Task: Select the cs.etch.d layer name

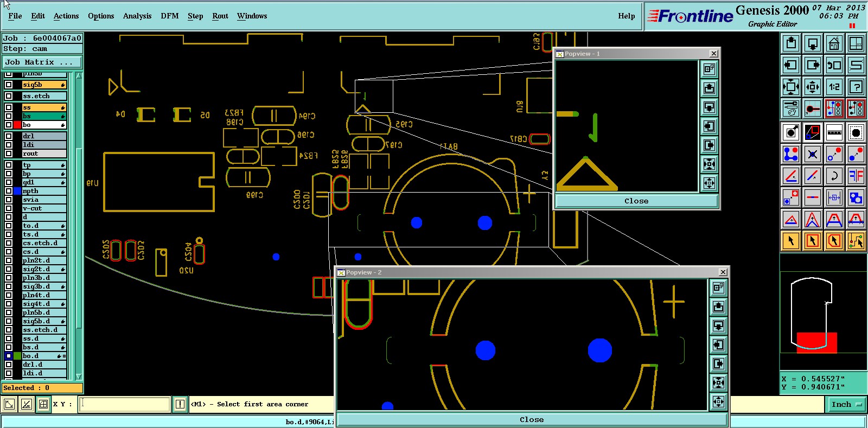Action: point(44,243)
